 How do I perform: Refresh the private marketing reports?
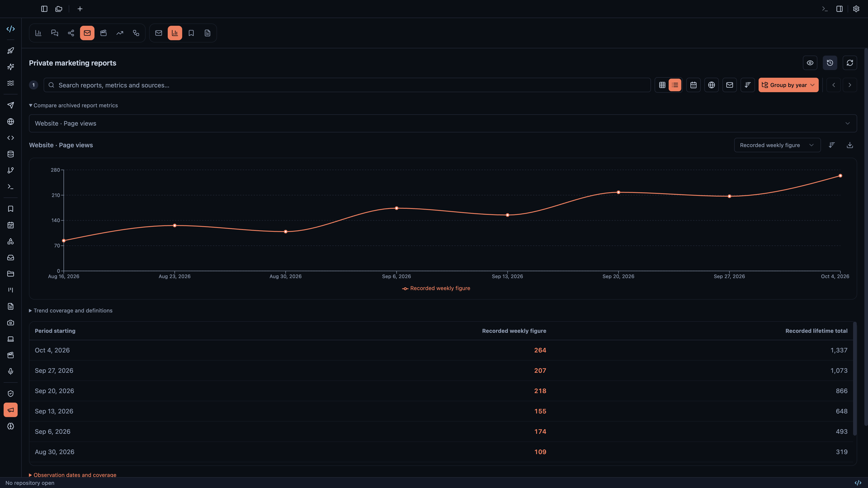coord(850,63)
